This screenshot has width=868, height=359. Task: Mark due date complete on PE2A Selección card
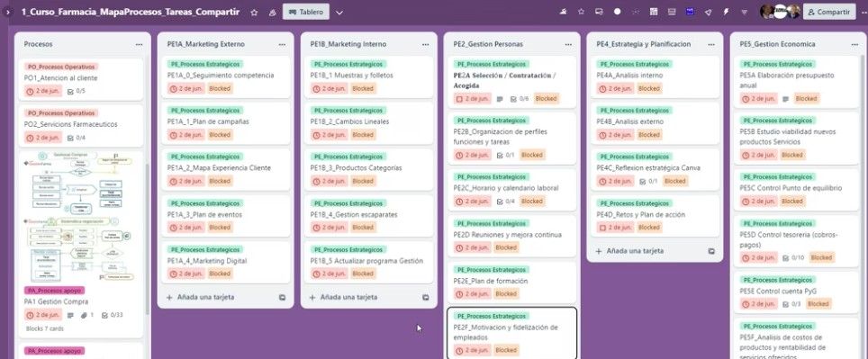pos(458,98)
